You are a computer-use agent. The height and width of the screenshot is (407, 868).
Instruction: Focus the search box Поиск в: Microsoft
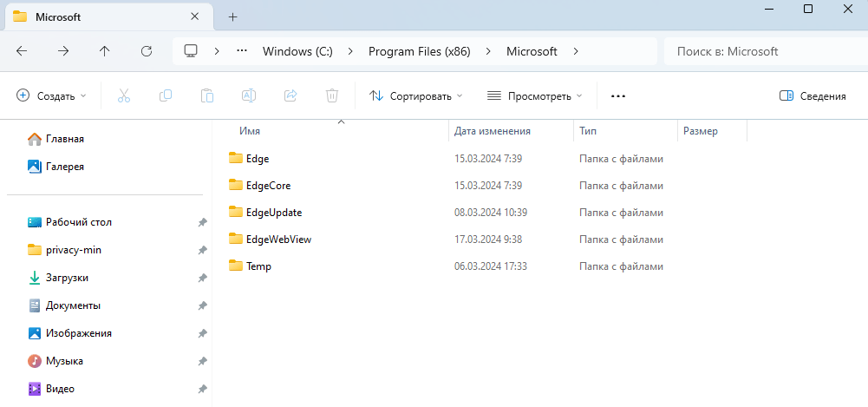tap(766, 51)
